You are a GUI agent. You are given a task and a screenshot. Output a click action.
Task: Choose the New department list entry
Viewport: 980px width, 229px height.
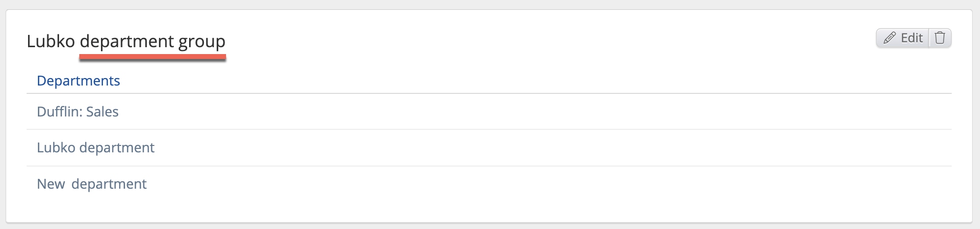pos(92,184)
